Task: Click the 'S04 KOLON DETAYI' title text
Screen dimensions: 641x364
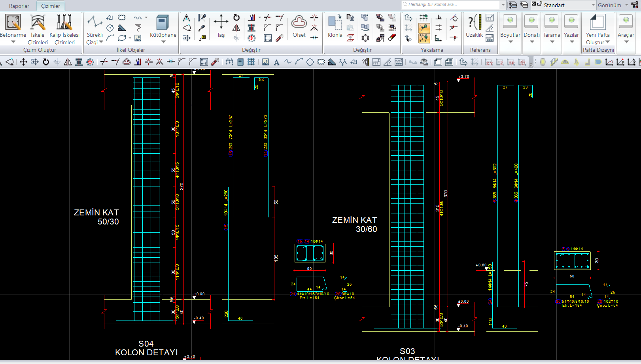Action: pos(146,348)
